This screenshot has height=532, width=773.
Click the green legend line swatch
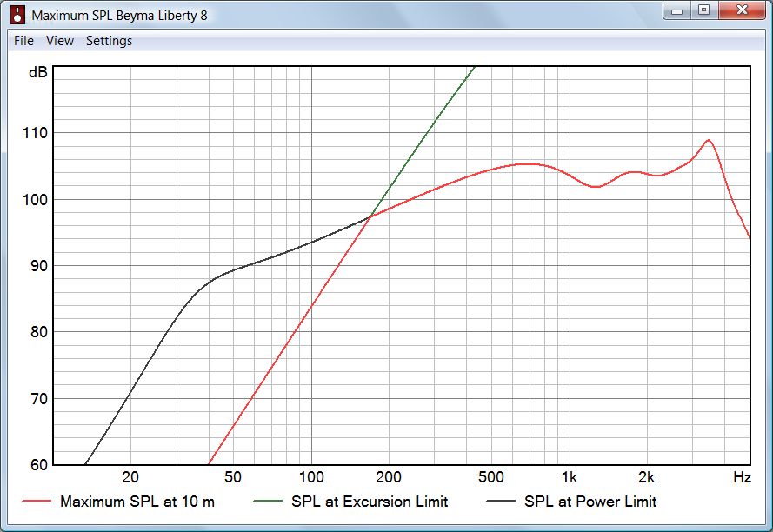(x=268, y=502)
